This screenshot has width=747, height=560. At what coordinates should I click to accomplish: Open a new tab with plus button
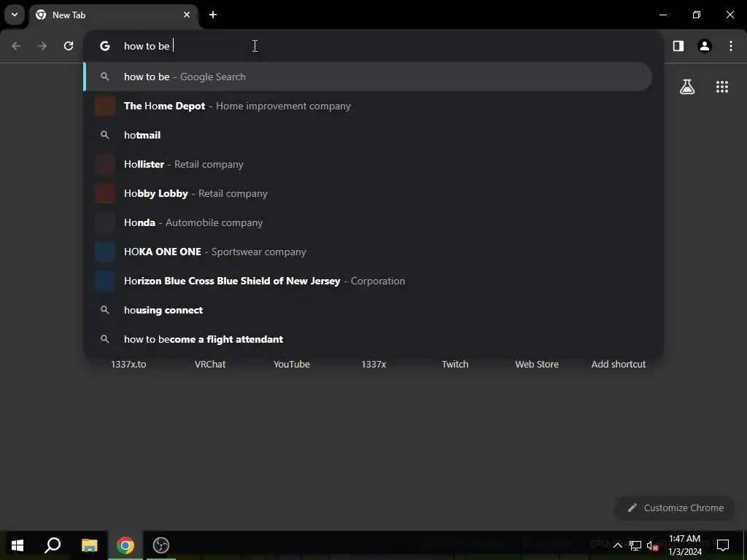point(213,15)
